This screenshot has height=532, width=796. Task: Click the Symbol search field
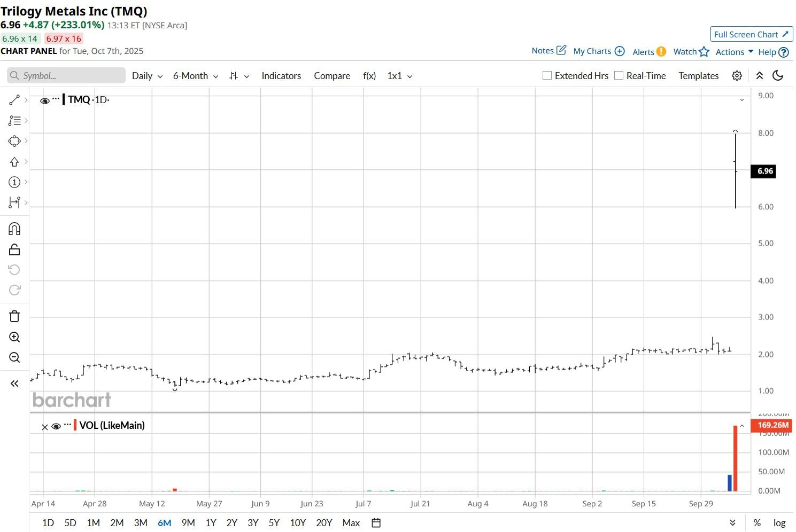(66, 76)
